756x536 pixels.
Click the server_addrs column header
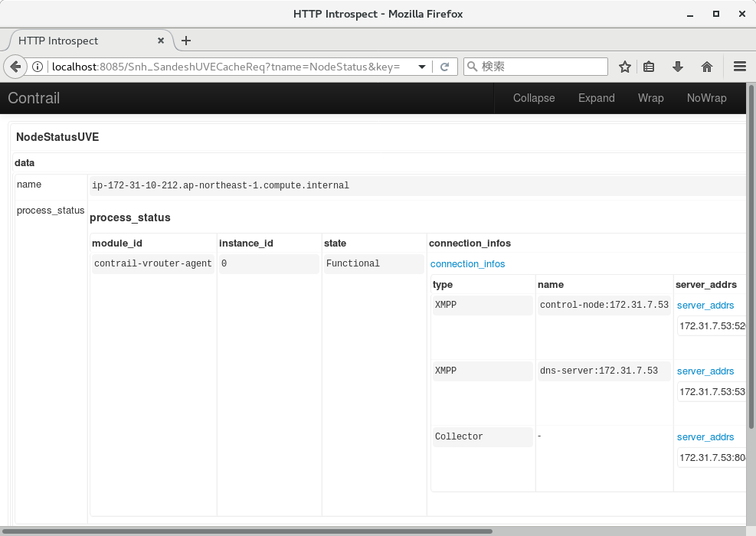[x=706, y=285]
